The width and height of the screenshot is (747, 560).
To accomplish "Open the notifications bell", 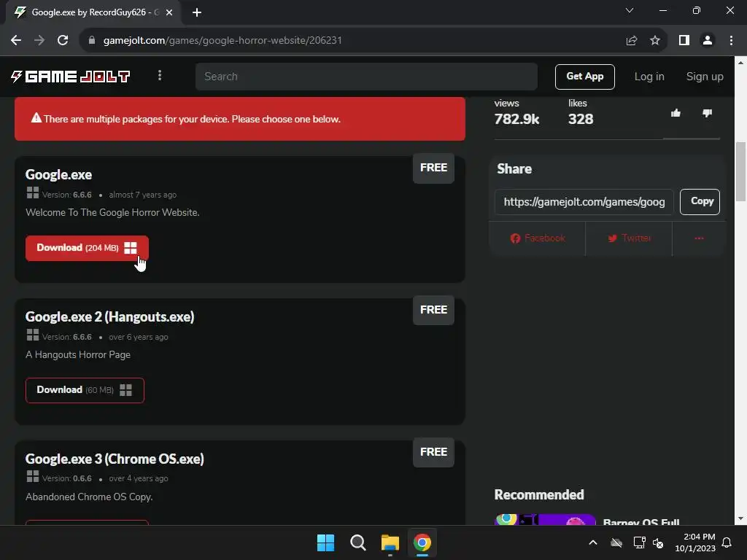I will [727, 542].
